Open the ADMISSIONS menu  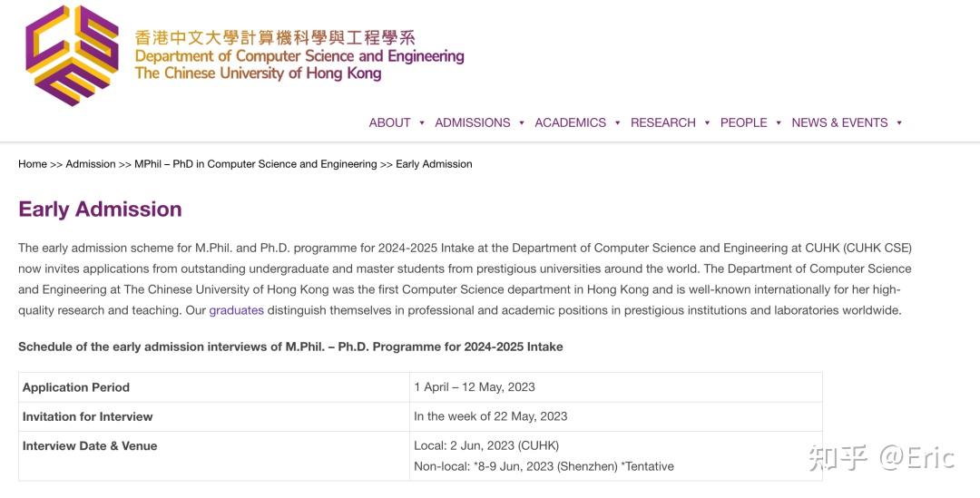pyautogui.click(x=472, y=122)
